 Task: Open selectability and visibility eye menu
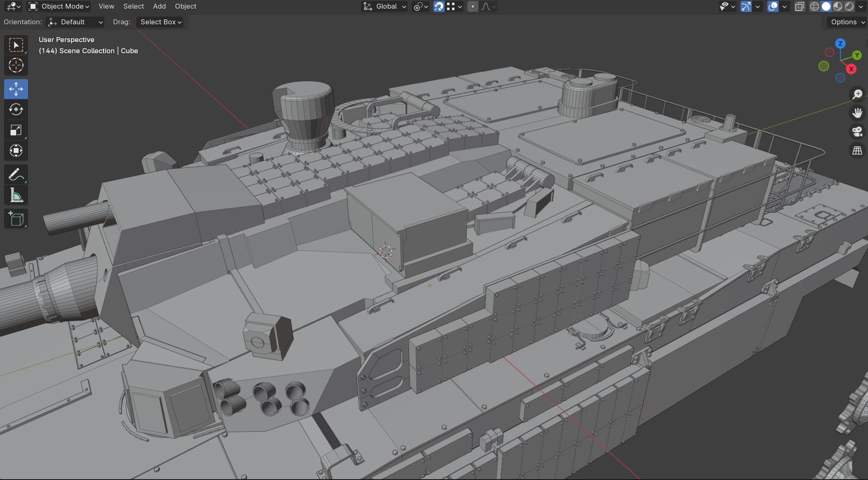[x=727, y=6]
